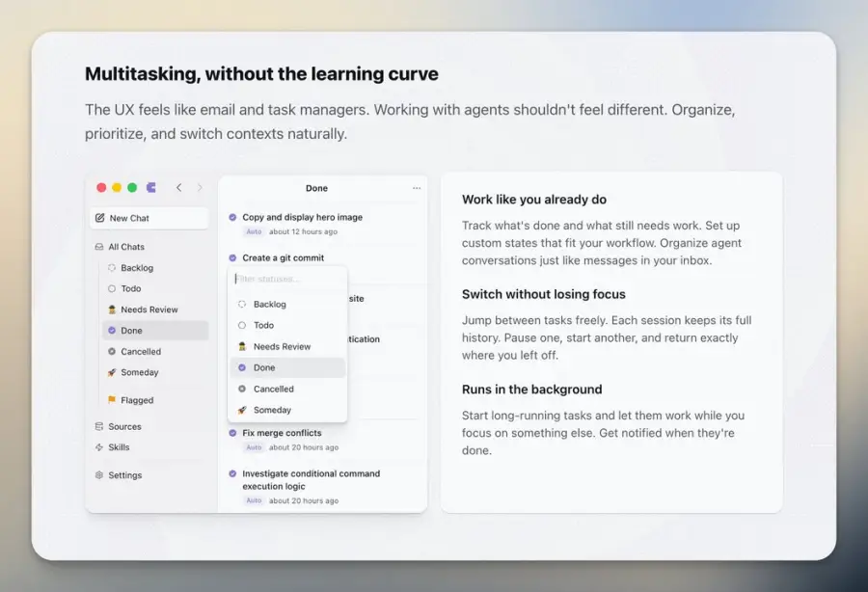868x592 pixels.
Task: Click the yellow minimize window button
Action: 117,188
